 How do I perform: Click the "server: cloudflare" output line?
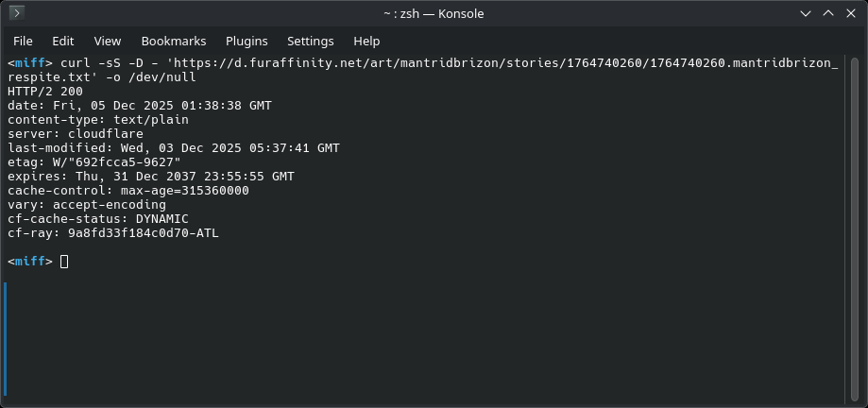[72, 134]
